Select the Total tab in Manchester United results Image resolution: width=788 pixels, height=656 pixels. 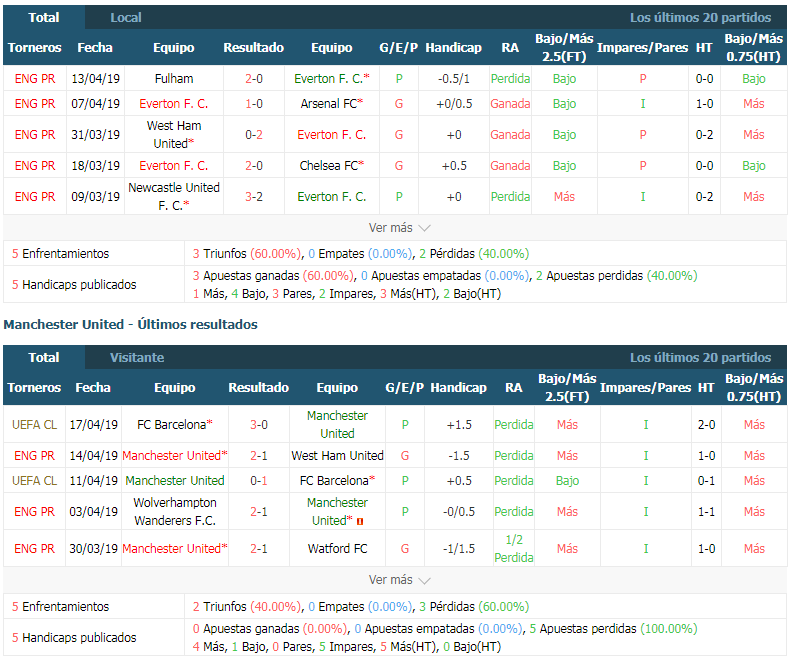(x=44, y=357)
